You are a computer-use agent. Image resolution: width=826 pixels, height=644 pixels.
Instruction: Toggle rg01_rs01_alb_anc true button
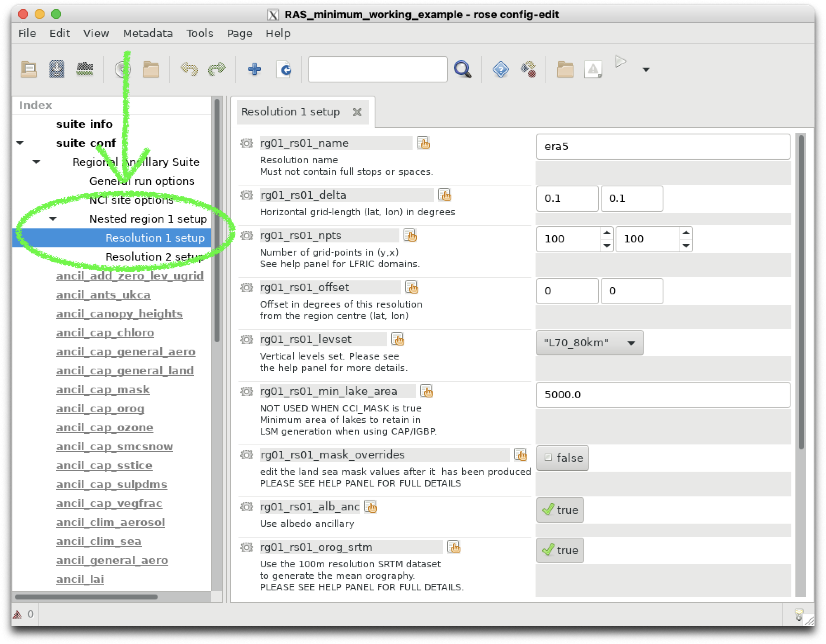click(560, 510)
